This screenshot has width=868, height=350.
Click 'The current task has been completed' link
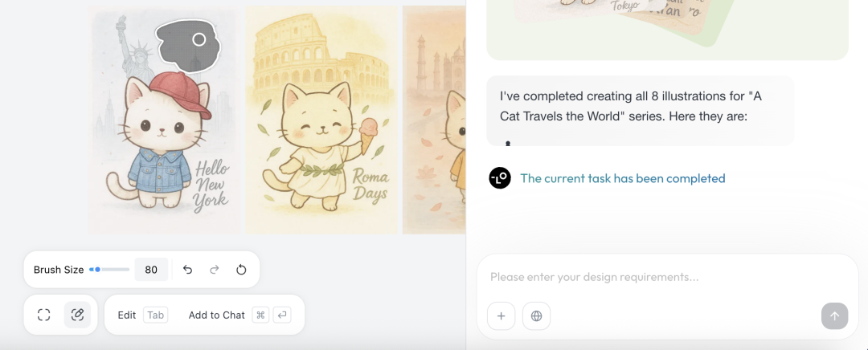pos(623,178)
